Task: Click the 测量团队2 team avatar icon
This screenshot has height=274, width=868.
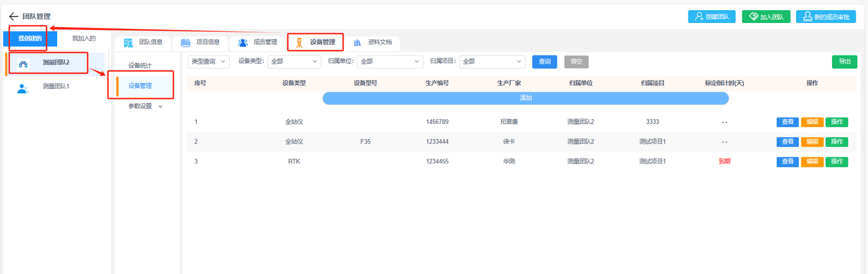Action: [23, 64]
